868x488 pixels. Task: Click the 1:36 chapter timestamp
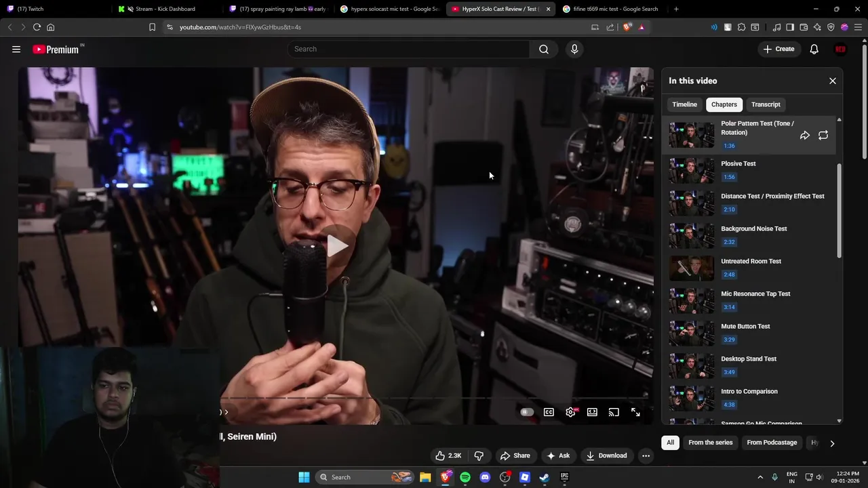pos(729,146)
